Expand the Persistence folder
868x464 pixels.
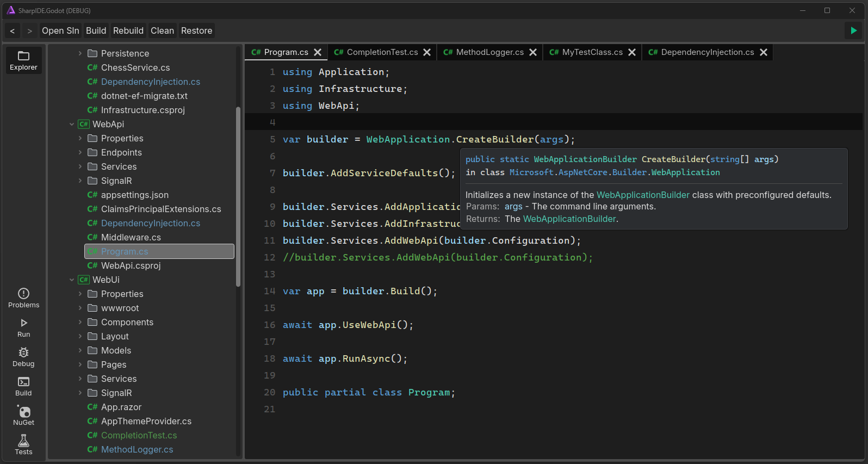pyautogui.click(x=80, y=53)
